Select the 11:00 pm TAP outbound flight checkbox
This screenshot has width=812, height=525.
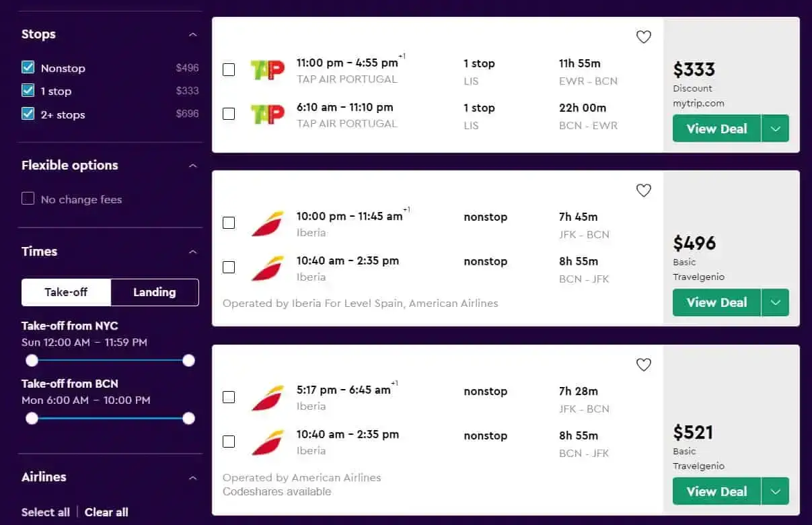229,70
